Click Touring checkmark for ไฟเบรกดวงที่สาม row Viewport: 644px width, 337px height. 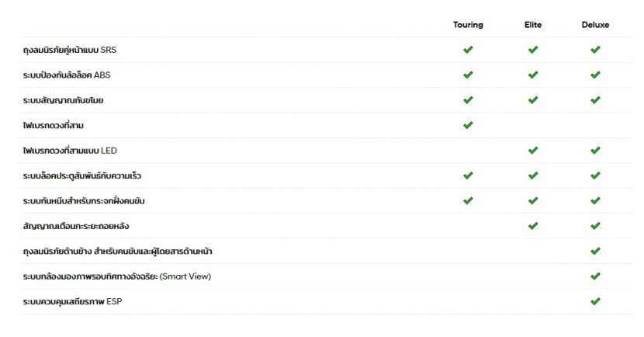click(x=468, y=125)
